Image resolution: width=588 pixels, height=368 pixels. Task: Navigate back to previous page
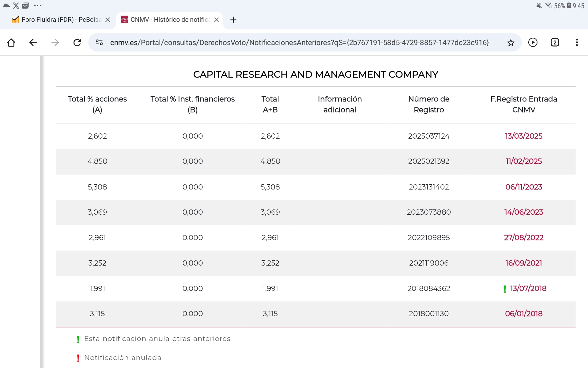[x=33, y=42]
